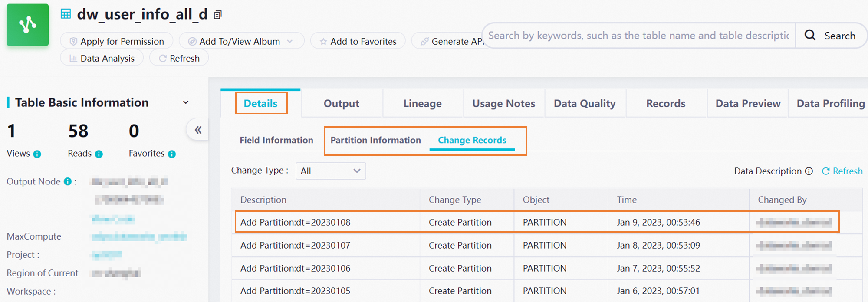
Task: Click the Data Analysis button
Action: point(102,58)
